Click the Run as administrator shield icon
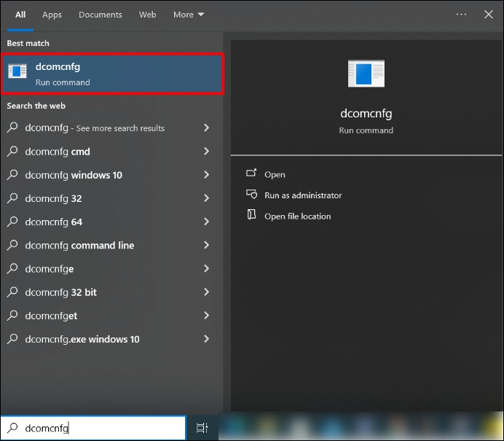Image resolution: width=504 pixels, height=441 pixels. point(251,195)
